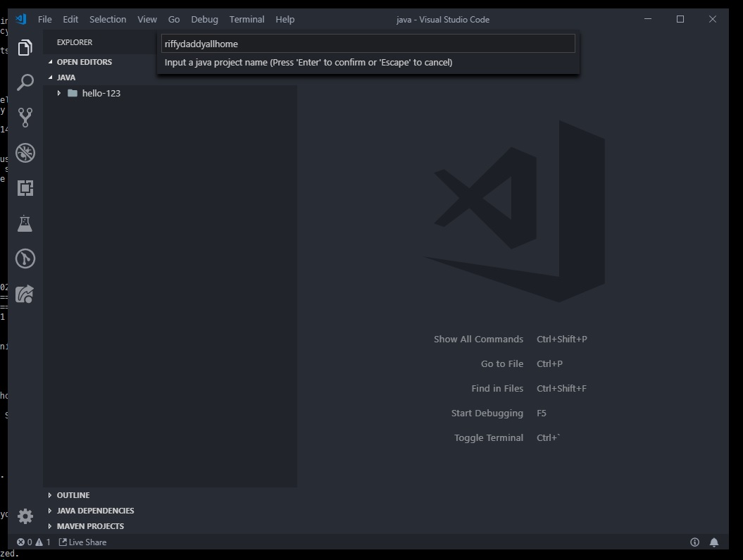Click the input prompt instruction text
Screen dimensions: 743x560
[x=308, y=63]
